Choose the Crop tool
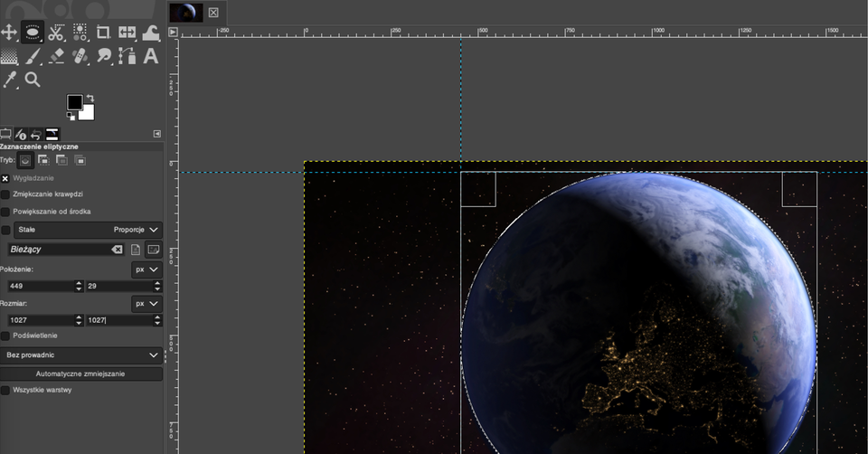This screenshot has height=454, width=868. pos(103,33)
